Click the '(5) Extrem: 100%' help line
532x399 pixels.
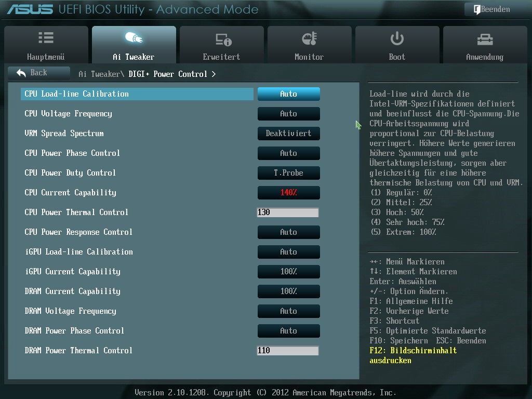pos(403,232)
